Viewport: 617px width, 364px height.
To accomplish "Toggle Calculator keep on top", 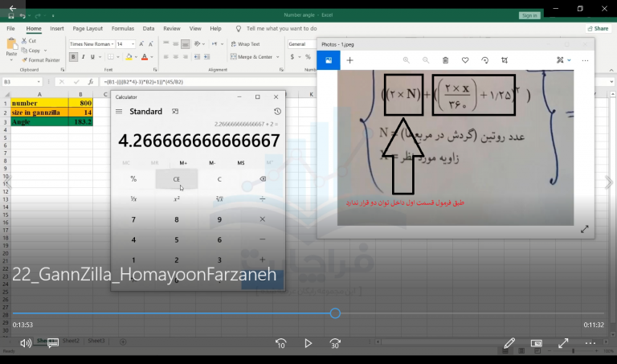I will [175, 112].
